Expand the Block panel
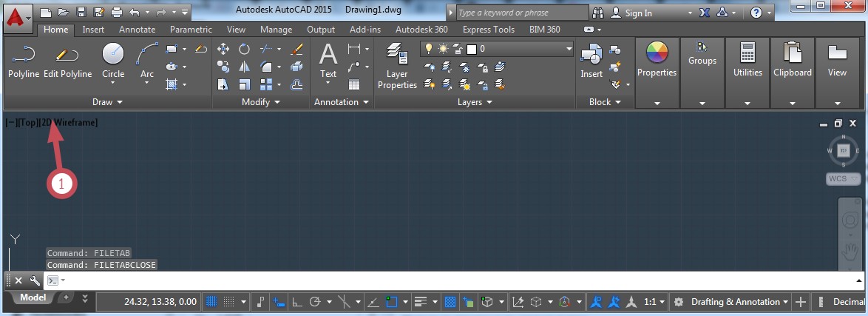Image resolution: width=868 pixels, height=316 pixels. pyautogui.click(x=605, y=102)
